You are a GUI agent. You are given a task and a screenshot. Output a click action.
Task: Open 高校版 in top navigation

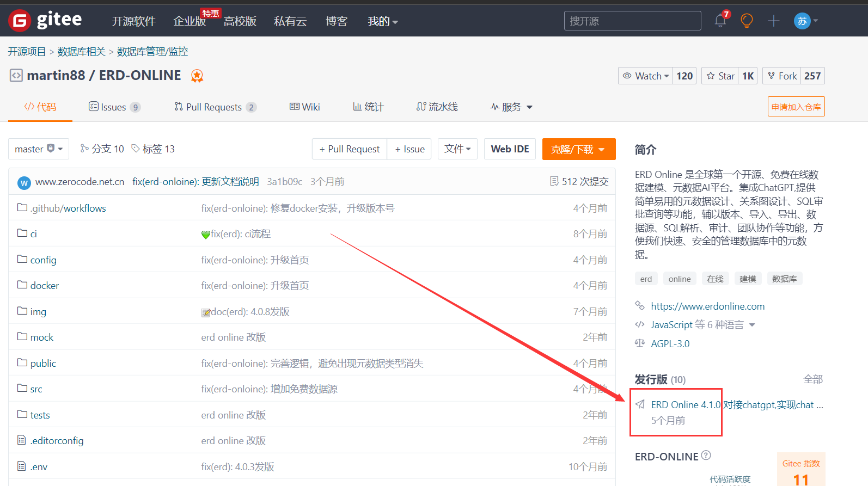tap(240, 21)
